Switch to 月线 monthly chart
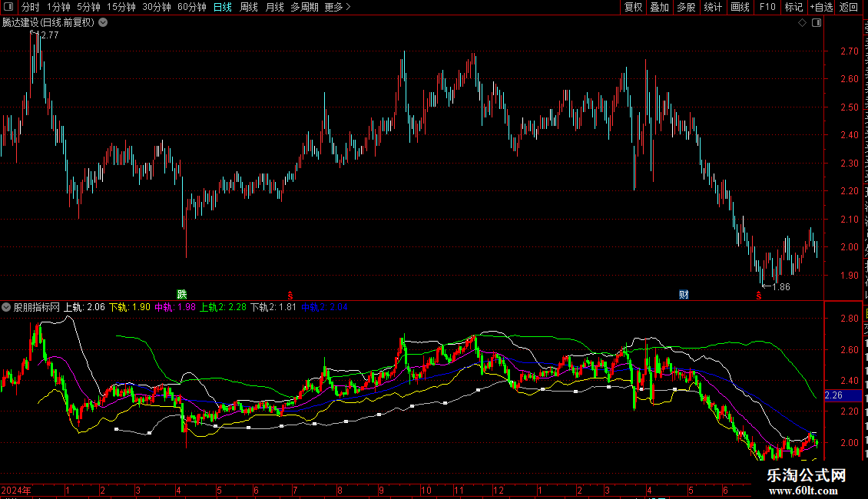 coord(274,7)
